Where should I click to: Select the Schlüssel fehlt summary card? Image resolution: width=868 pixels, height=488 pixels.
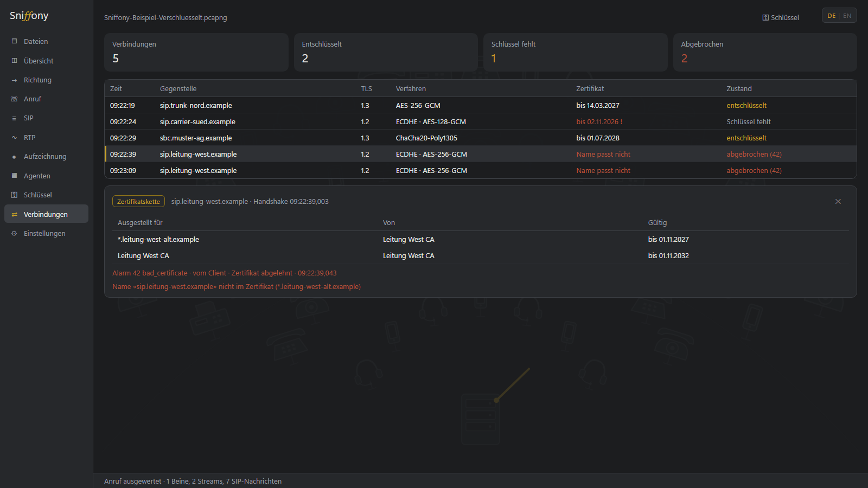[x=575, y=52]
